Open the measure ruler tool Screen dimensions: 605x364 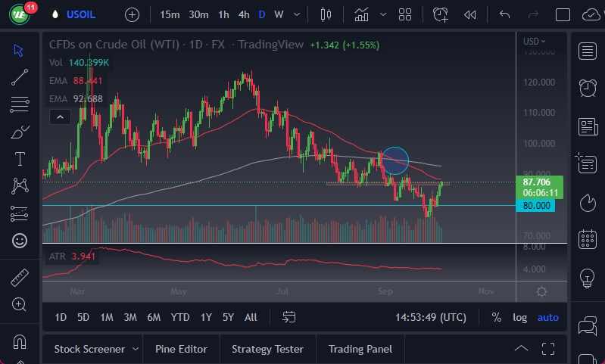20,277
